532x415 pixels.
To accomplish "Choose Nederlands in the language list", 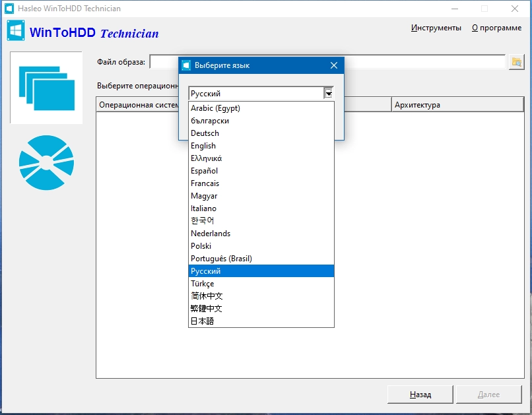I will 261,234.
